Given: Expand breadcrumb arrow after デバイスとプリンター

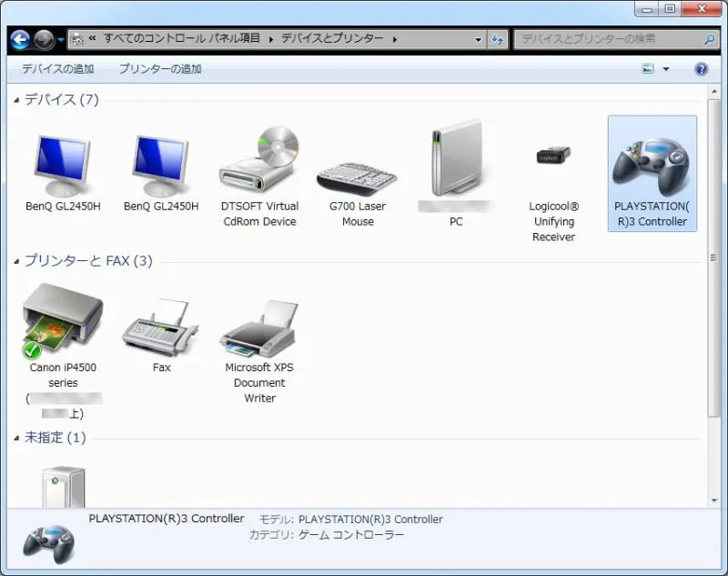Looking at the screenshot, I should [x=395, y=40].
